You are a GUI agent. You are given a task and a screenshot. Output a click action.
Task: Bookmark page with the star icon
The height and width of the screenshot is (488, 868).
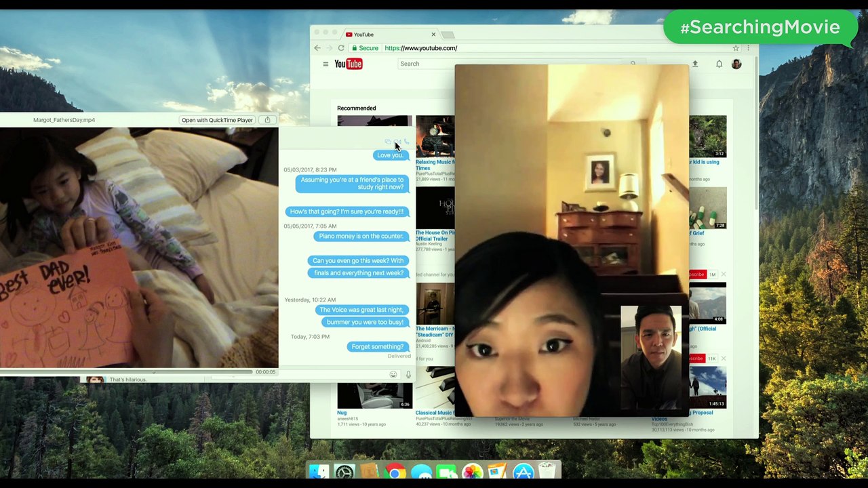point(736,48)
